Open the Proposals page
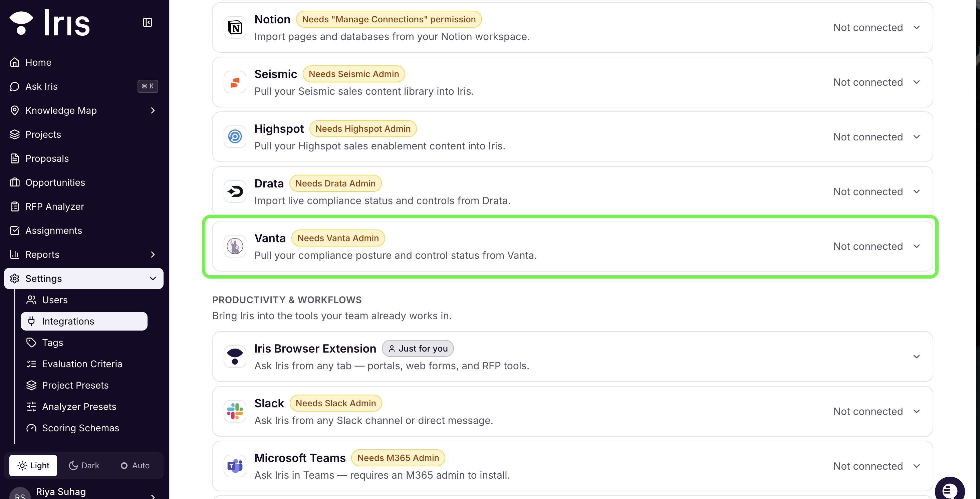 pyautogui.click(x=84, y=158)
